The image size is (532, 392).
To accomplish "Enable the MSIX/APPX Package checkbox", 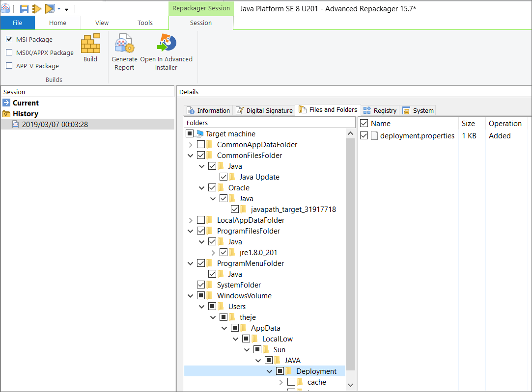I will coord(9,52).
